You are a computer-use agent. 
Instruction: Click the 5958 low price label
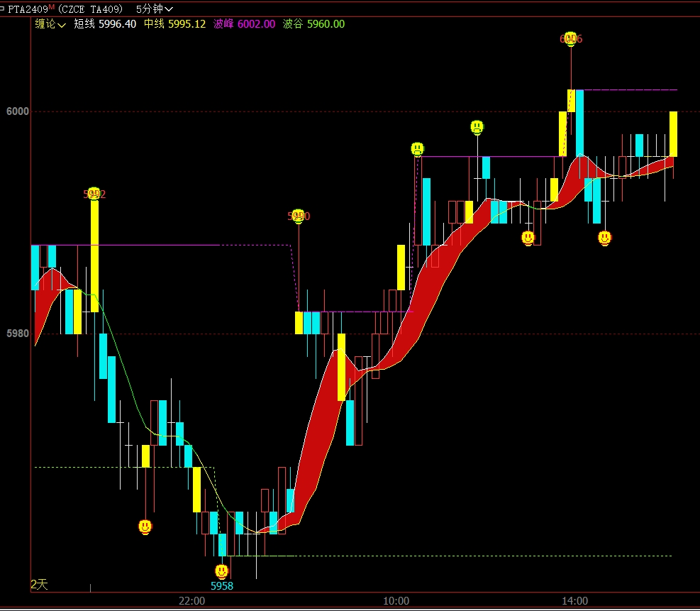(222, 586)
